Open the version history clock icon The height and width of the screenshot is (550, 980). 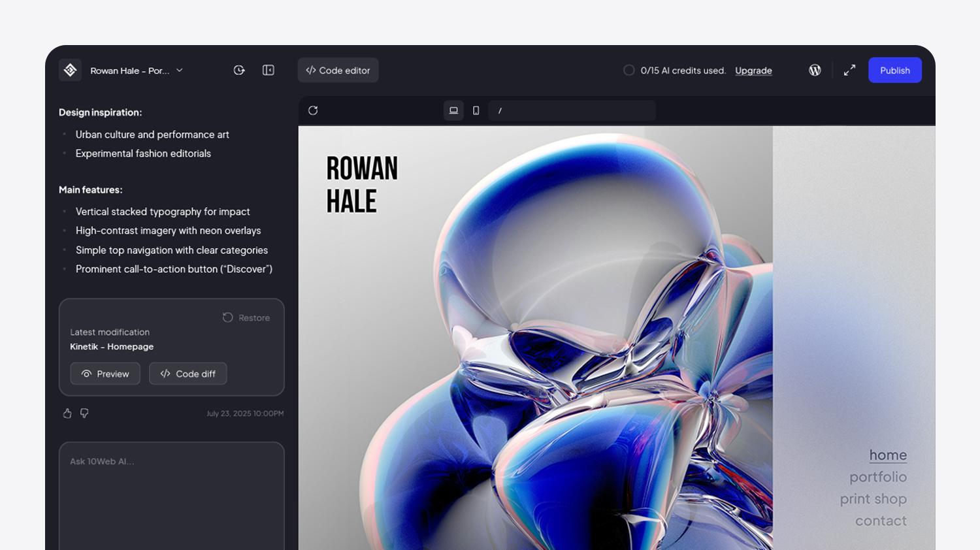tap(239, 71)
